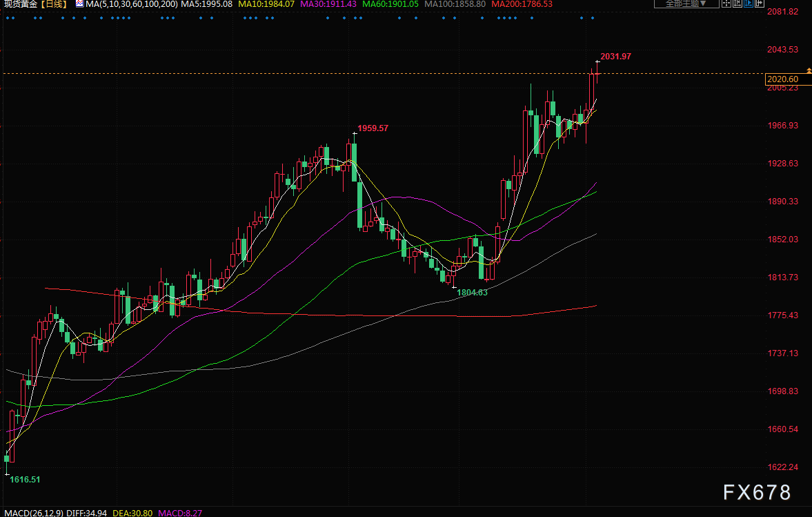
Task: Click the range measurement icon beside crosshair
Action: point(737,3)
